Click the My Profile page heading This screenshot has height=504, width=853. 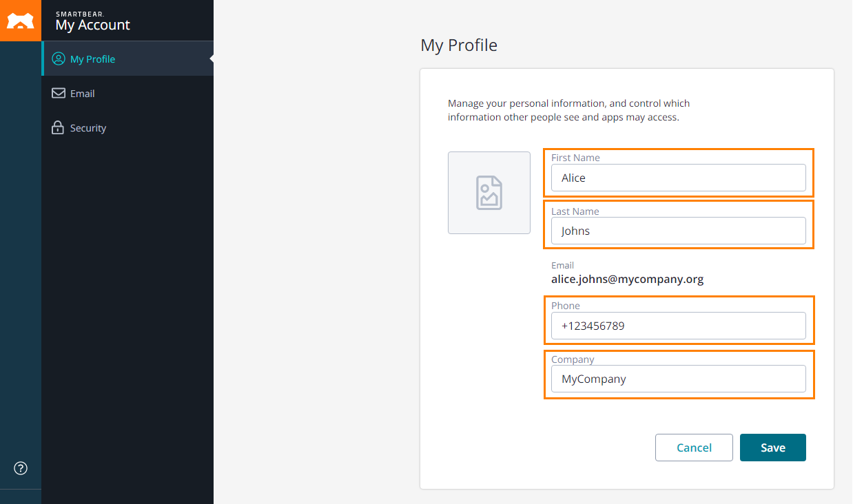tap(459, 45)
